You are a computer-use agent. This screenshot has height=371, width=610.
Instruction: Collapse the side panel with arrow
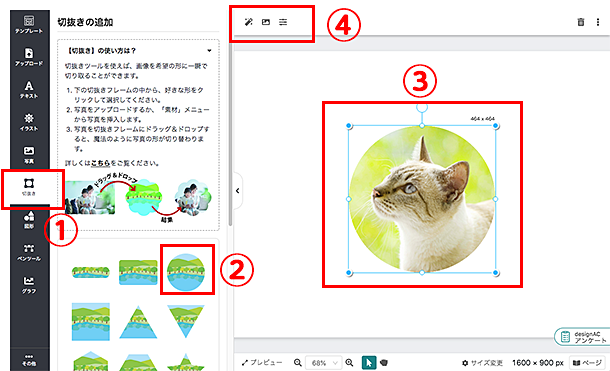tap(238, 191)
